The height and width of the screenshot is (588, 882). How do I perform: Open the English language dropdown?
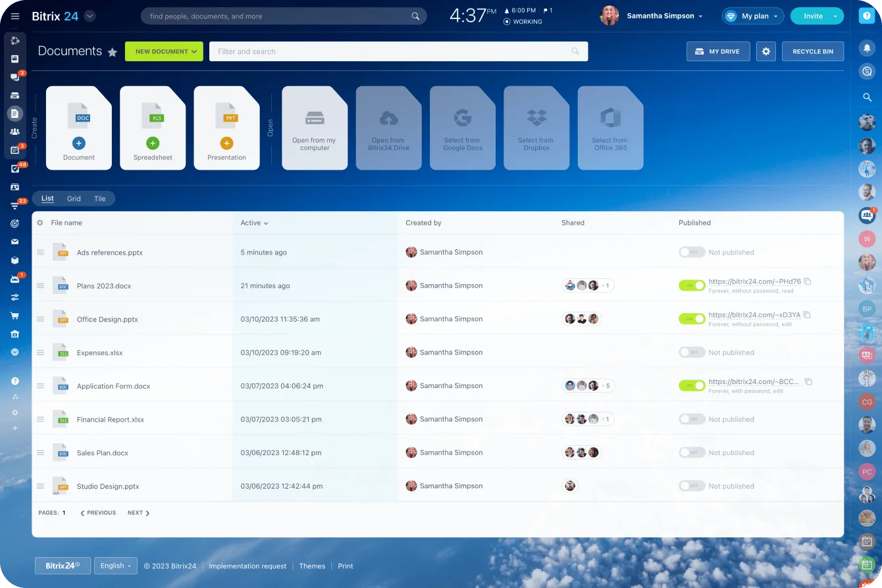[116, 566]
